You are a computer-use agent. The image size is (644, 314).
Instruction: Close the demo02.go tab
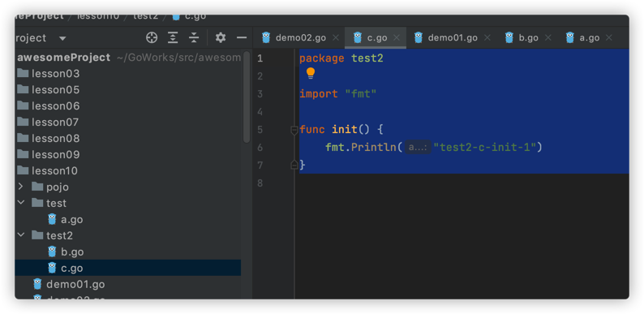pos(336,38)
